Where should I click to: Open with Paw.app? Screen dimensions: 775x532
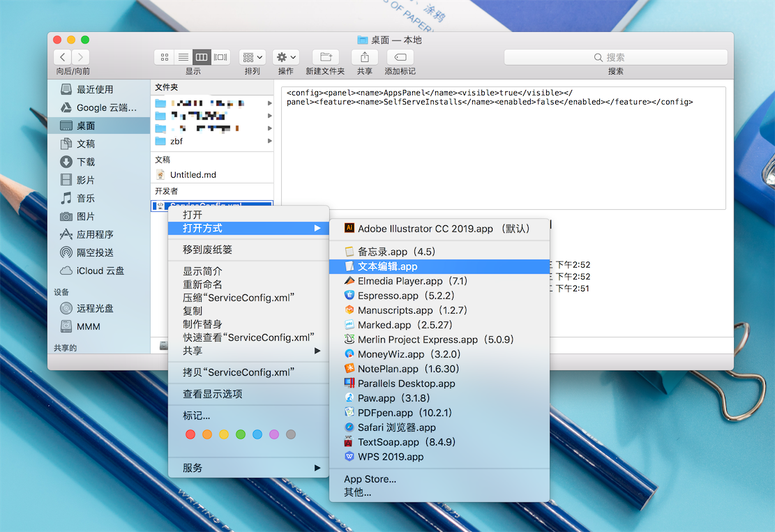pos(439,398)
